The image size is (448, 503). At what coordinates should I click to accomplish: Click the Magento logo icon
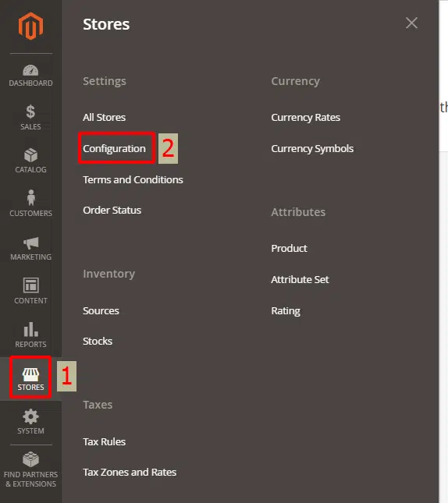[x=30, y=27]
